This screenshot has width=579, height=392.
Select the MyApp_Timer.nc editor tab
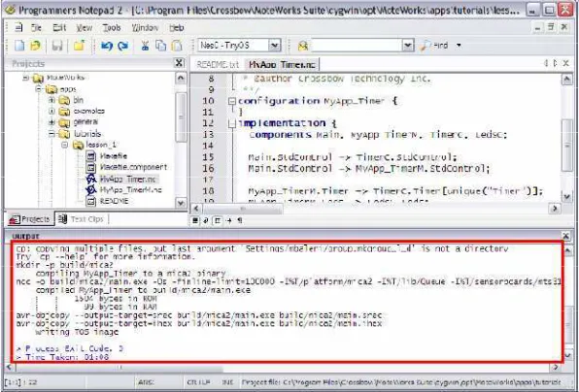pyautogui.click(x=282, y=65)
